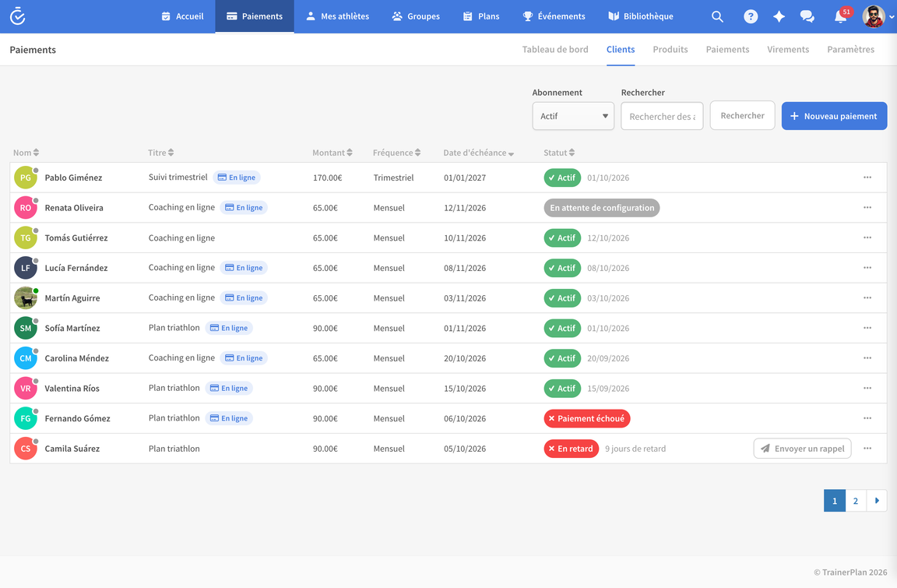Open row options for Tomás Gutiérrez
The height and width of the screenshot is (588, 897).
pyautogui.click(x=867, y=238)
